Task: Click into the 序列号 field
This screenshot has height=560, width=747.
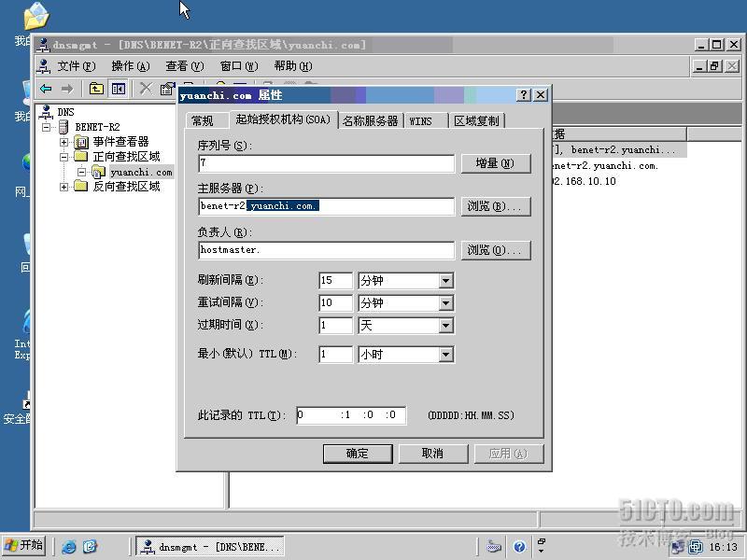Action: point(326,163)
